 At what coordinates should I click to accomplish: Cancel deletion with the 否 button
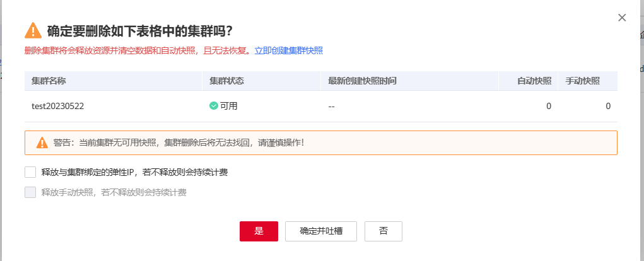383,231
